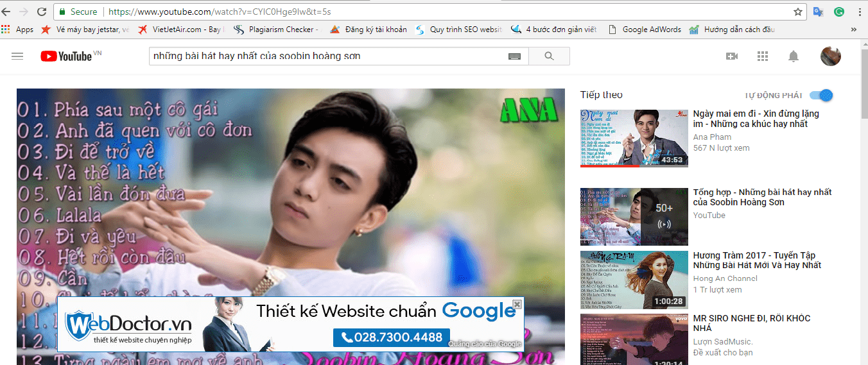
Task: Go back to the previous page
Action: 7,12
